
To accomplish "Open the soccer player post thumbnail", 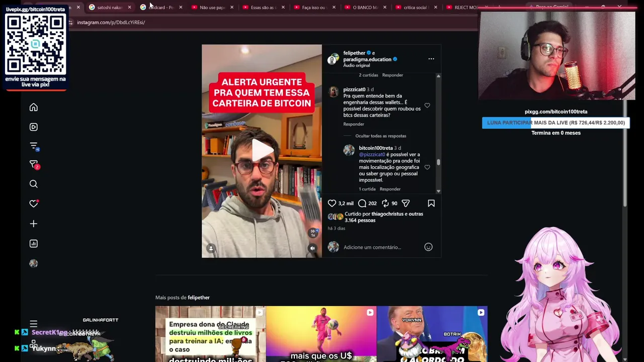I will [321, 334].
